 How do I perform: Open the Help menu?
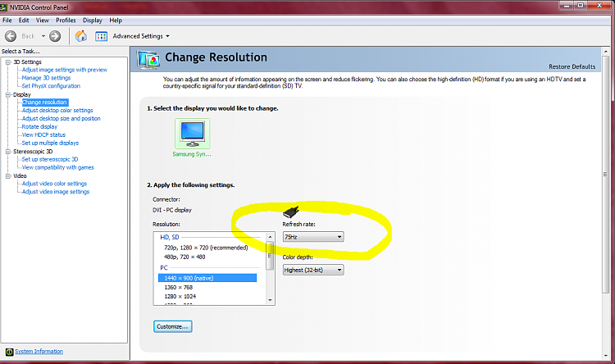[x=116, y=20]
